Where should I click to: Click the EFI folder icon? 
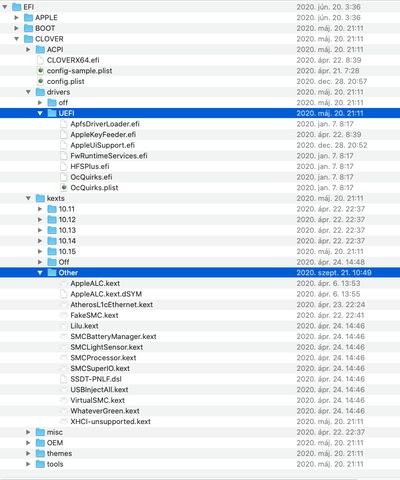17,7
